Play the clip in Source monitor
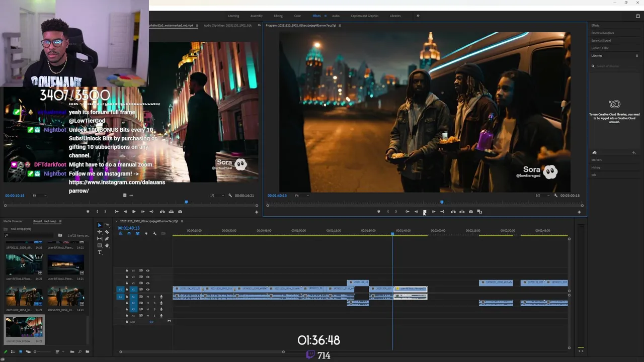Image resolution: width=644 pixels, height=362 pixels. tap(134, 212)
